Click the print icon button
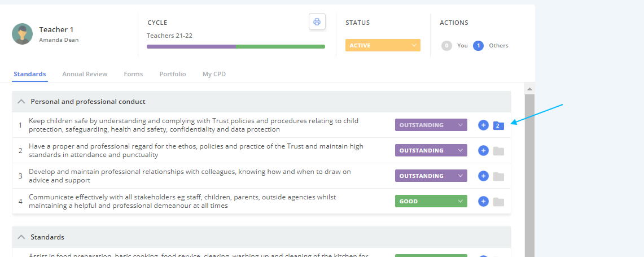Image resolution: width=644 pixels, height=257 pixels. [317, 22]
